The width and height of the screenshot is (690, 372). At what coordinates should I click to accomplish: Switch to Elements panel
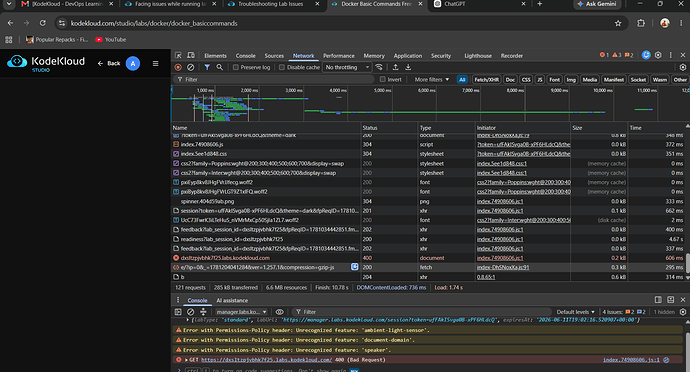215,55
